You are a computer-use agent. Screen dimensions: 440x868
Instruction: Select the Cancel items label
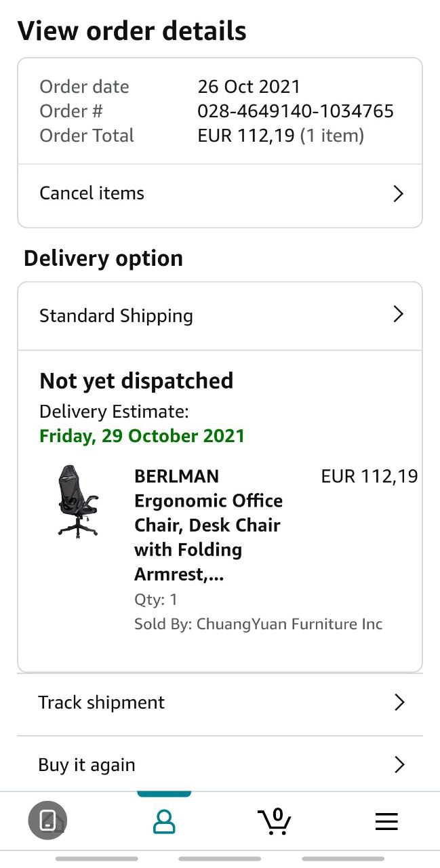[x=92, y=193]
